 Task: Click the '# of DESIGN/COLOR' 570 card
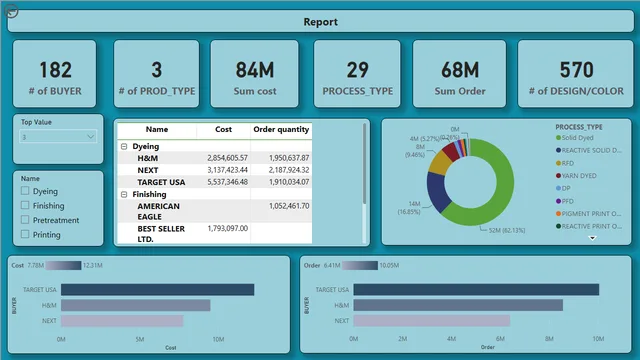click(576, 74)
